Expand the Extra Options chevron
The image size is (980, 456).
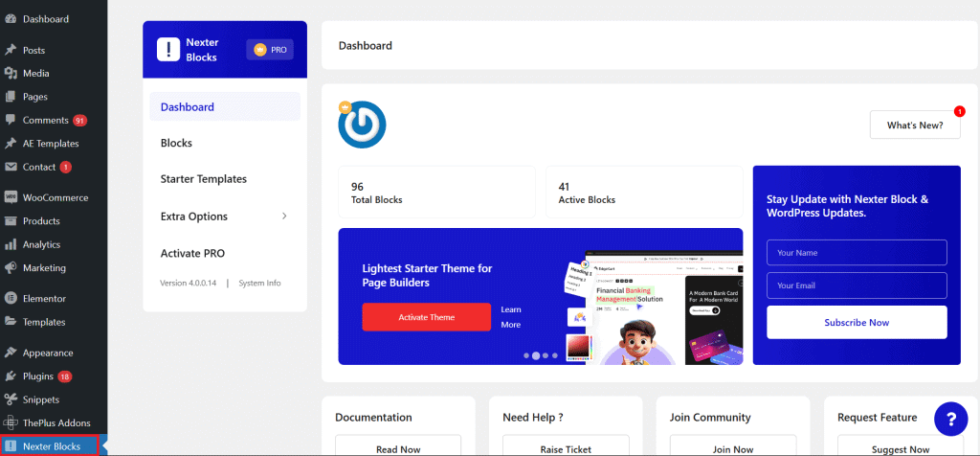point(284,216)
